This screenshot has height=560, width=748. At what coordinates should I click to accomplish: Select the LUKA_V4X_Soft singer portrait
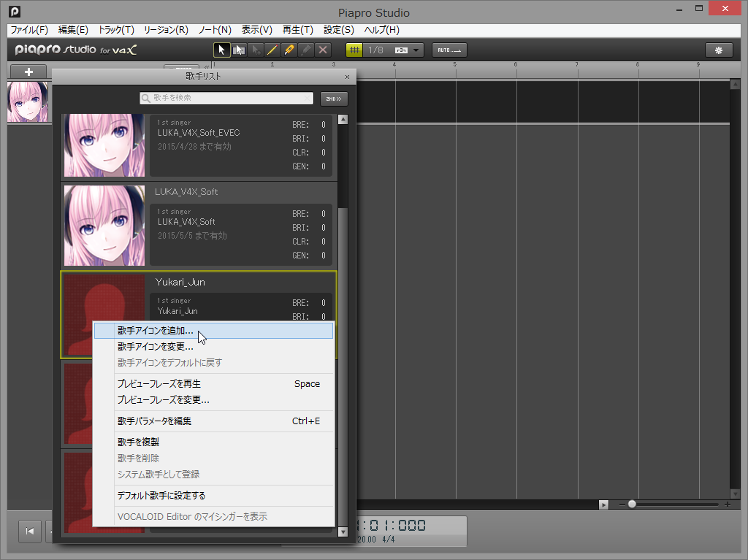[x=104, y=226]
